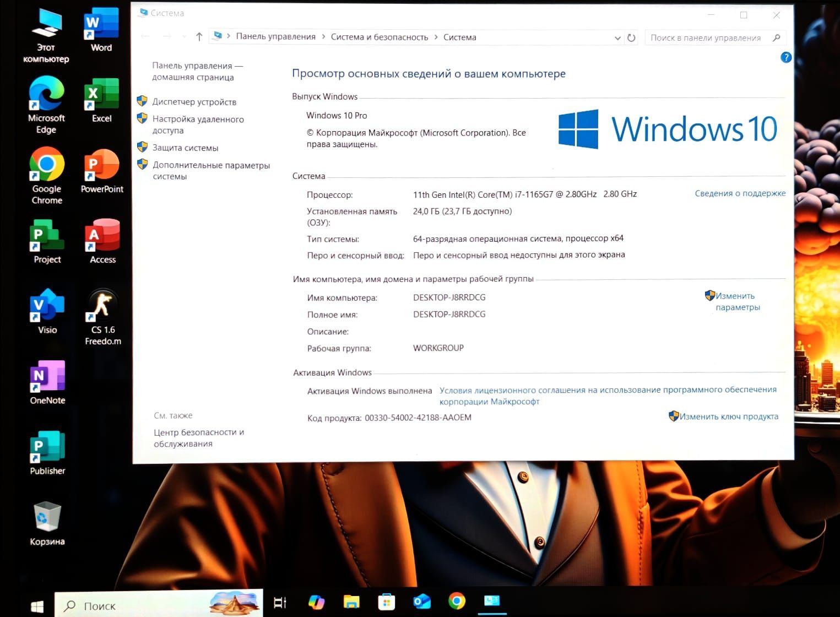
Task: Click the help question mark icon
Action: click(x=786, y=57)
